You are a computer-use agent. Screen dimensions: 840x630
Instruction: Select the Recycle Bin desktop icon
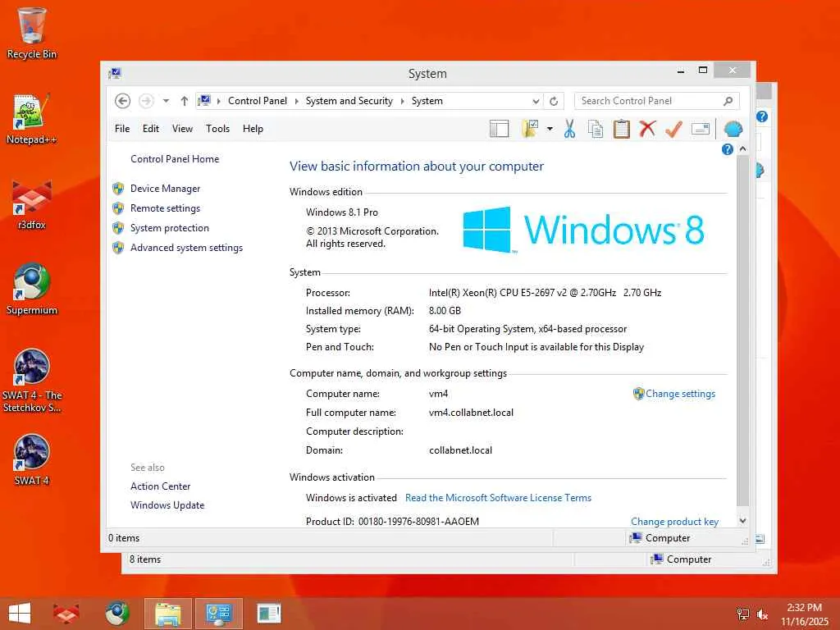point(32,33)
